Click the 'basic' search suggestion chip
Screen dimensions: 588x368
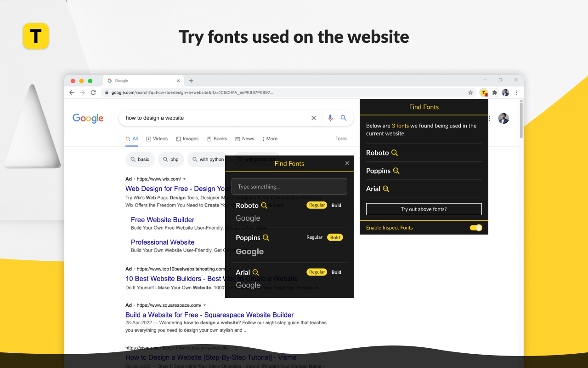140,160
